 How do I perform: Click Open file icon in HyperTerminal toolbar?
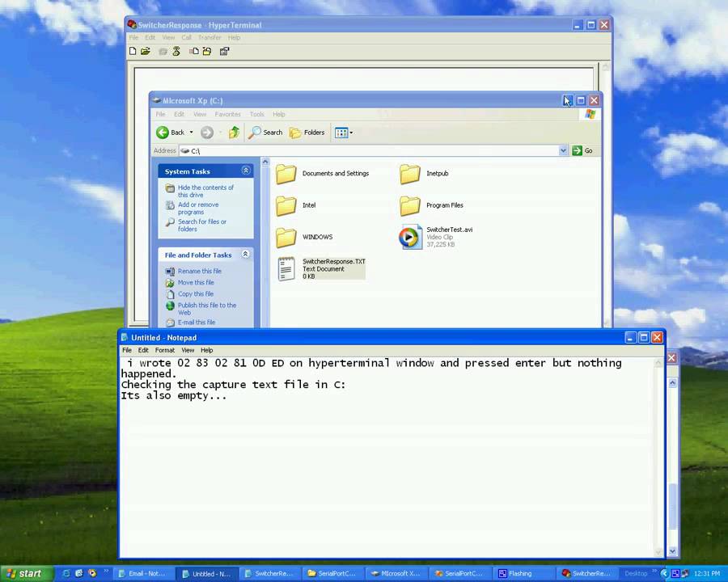(146, 51)
